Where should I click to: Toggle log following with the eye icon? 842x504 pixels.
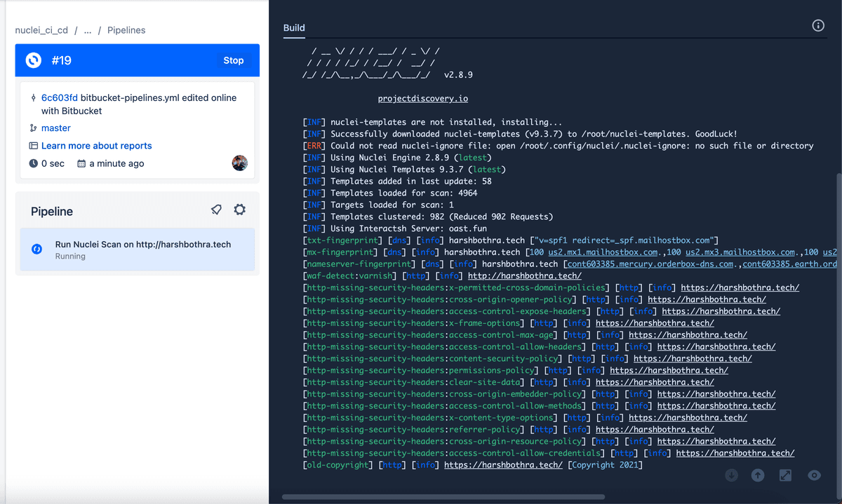tap(813, 475)
